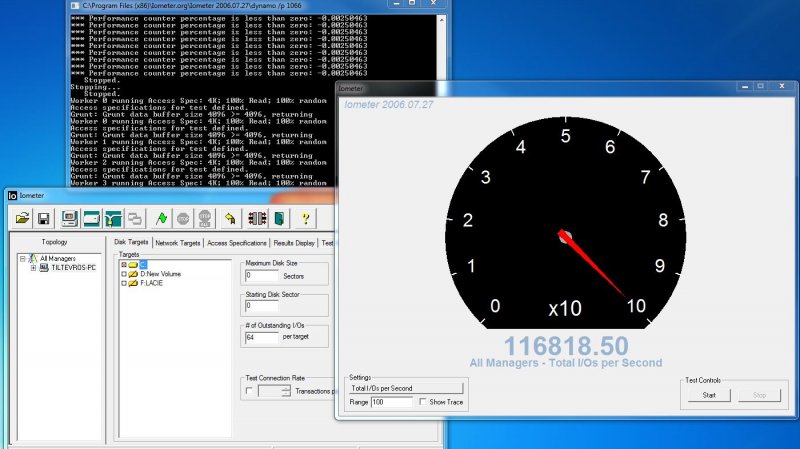Close the Iometer gauge window
Screen dimensions: 800x449
coord(782,87)
